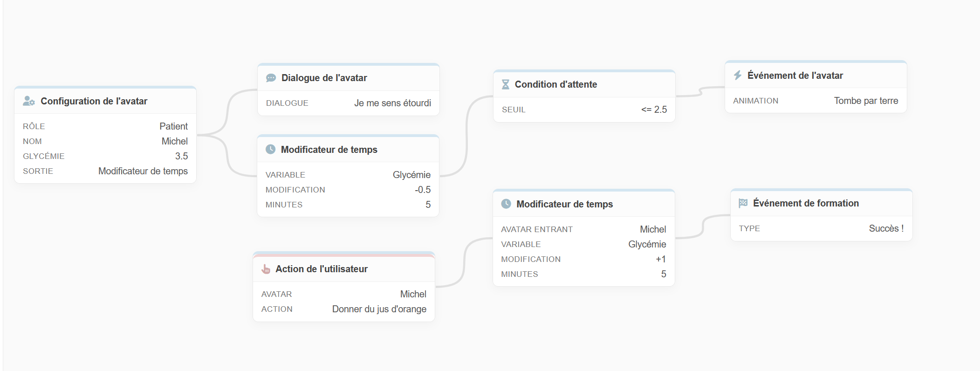Click the checkered flag formation event icon
This screenshot has width=980, height=371.
743,203
